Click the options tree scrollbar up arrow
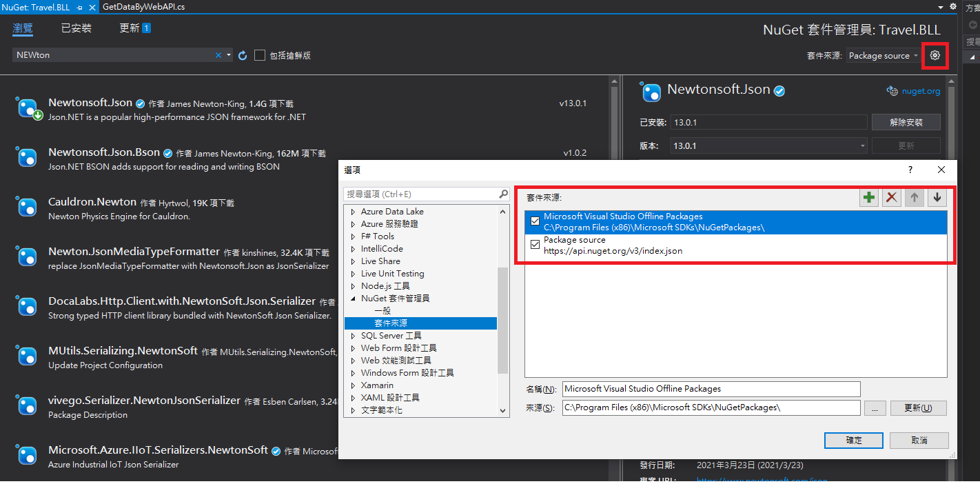This screenshot has width=980, height=484. tap(503, 212)
